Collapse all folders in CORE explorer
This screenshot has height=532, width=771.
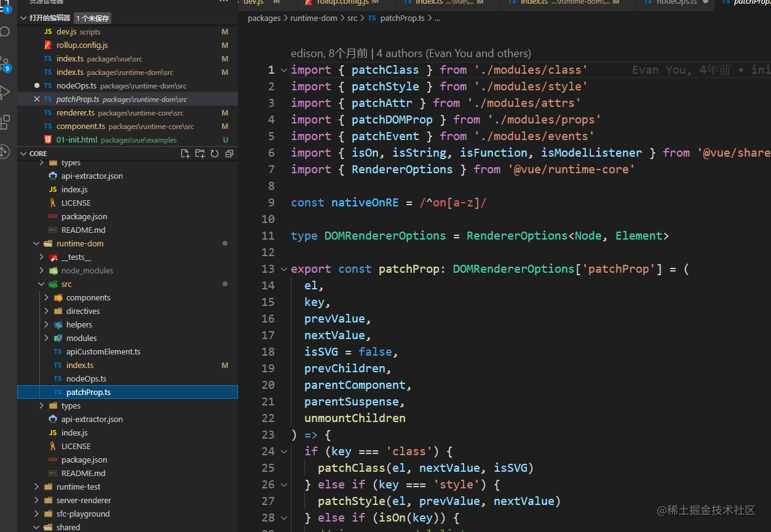click(229, 154)
